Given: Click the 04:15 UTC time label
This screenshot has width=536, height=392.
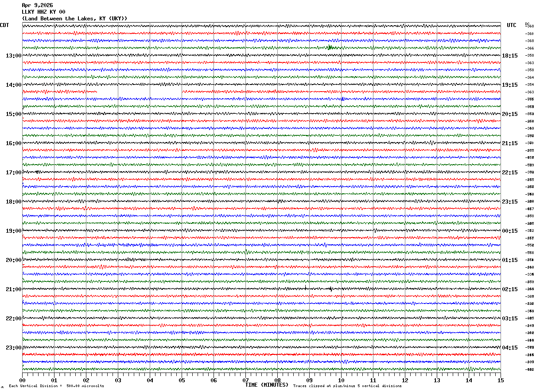Looking at the screenshot, I should 510,348.
